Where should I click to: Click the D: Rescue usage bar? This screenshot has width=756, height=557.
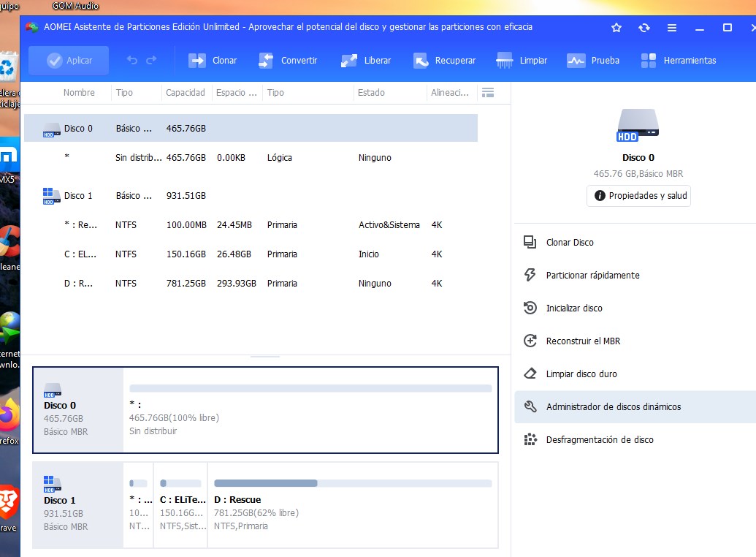pyautogui.click(x=353, y=483)
